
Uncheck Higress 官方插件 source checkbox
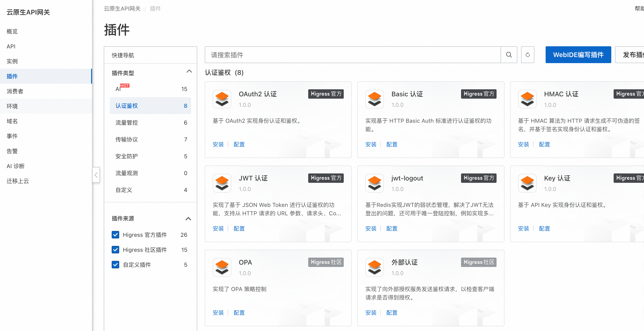click(115, 235)
